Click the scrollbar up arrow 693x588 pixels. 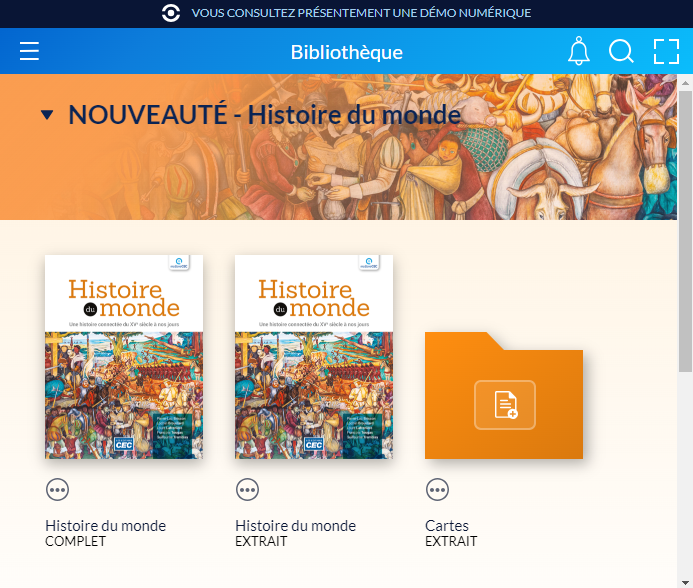[685, 83]
